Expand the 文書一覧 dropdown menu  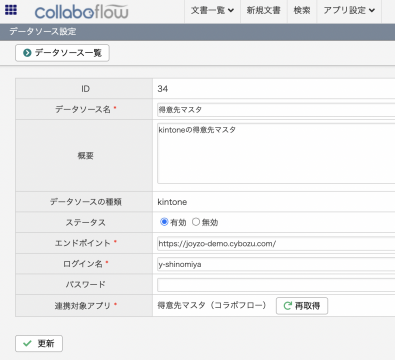point(212,10)
